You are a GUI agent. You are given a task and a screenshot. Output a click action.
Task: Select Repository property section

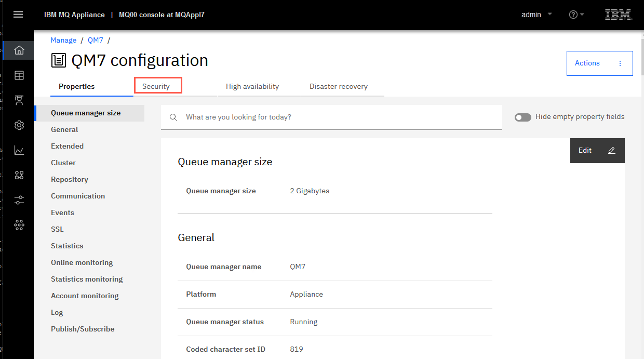point(70,180)
